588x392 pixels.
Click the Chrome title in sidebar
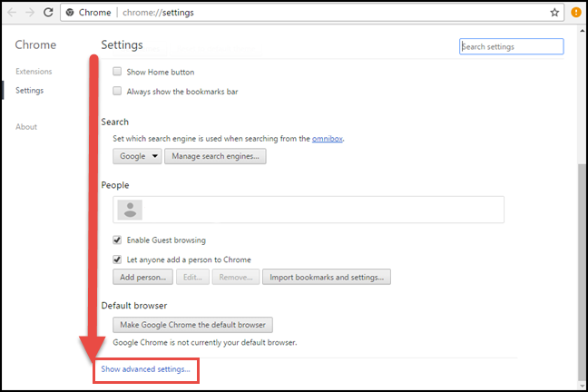[x=35, y=44]
